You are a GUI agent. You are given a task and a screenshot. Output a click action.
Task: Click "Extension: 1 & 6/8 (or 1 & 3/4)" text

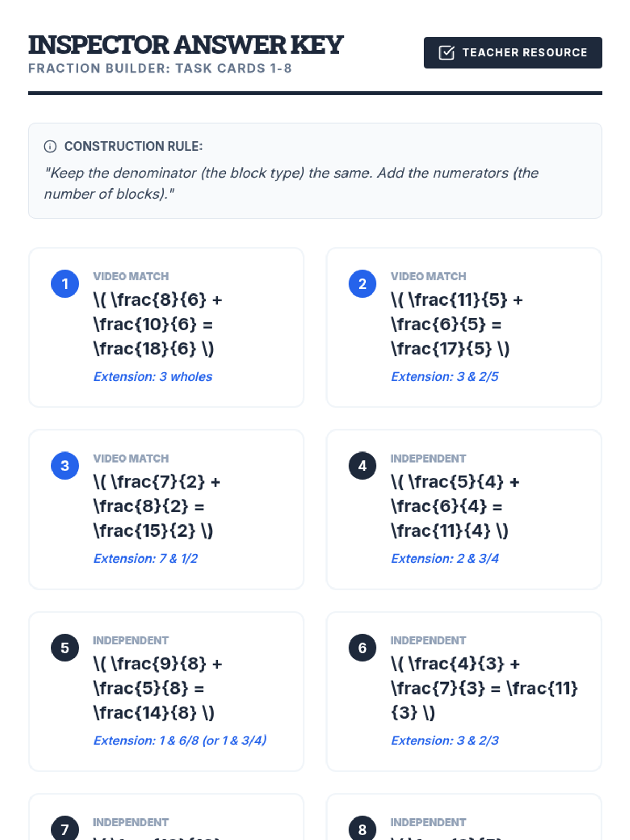pos(180,740)
